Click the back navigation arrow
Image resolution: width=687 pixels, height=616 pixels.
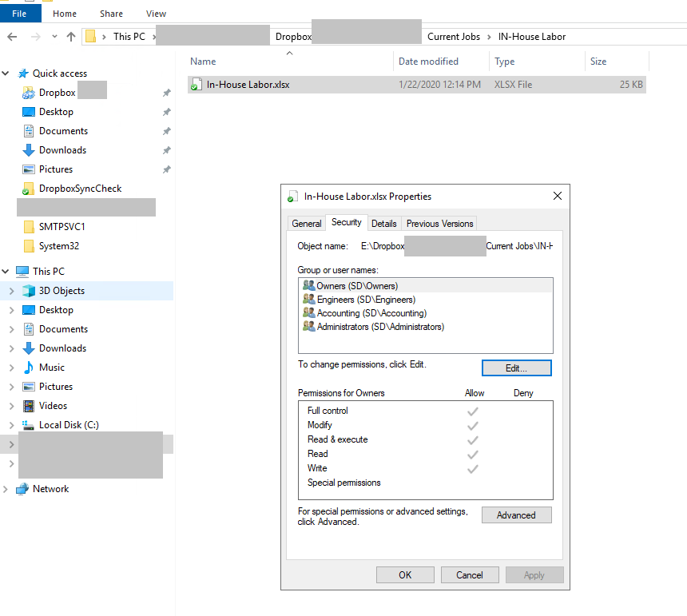pos(11,36)
